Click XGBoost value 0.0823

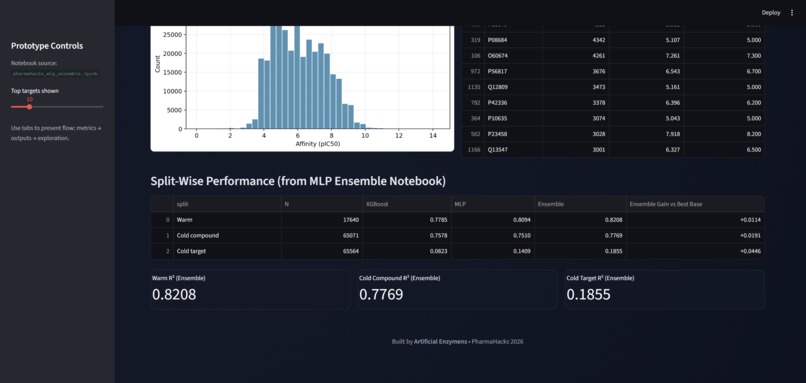click(x=407, y=251)
